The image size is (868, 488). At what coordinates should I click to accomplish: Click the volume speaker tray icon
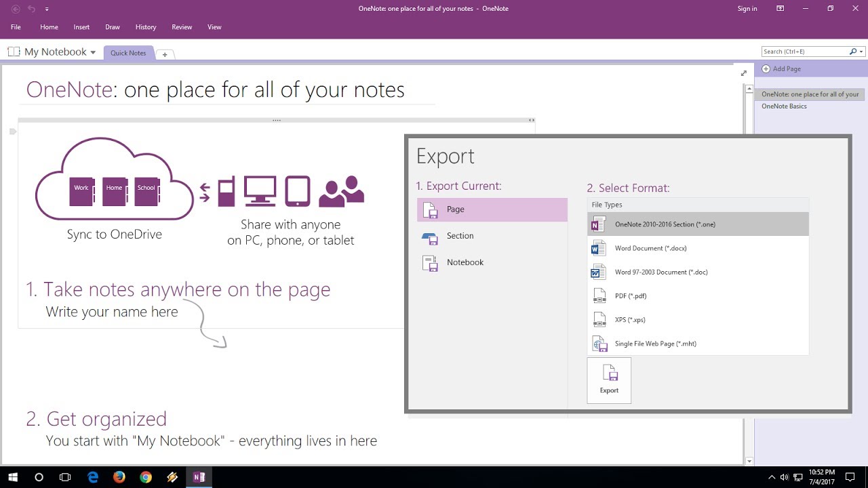pos(785,477)
